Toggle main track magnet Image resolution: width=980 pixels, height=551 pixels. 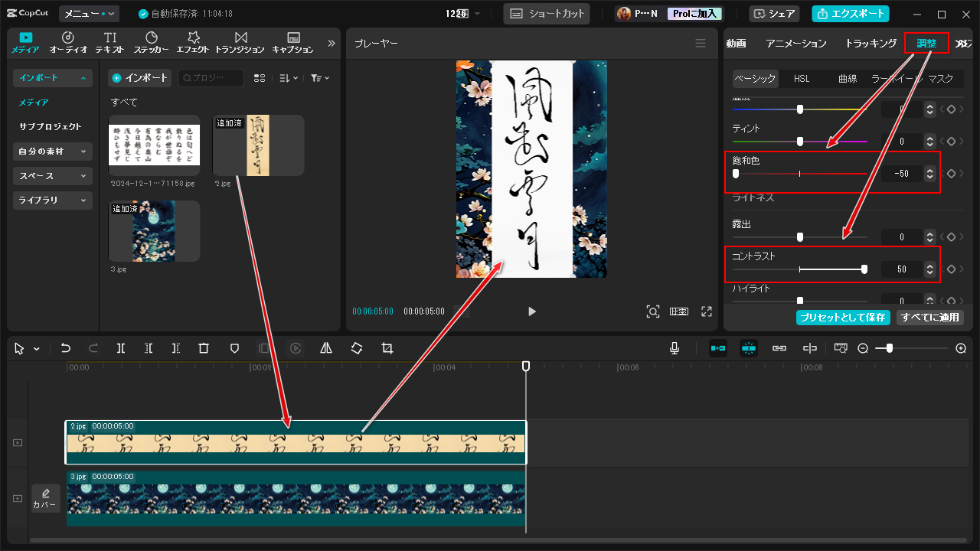pos(718,348)
